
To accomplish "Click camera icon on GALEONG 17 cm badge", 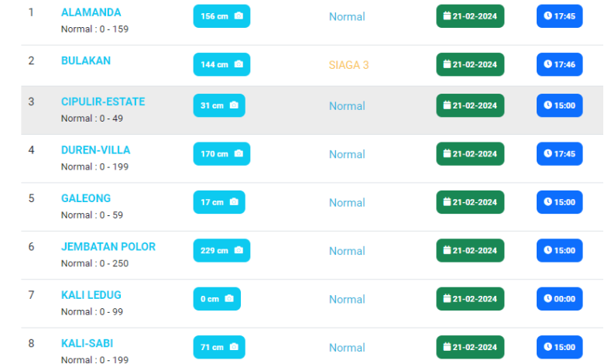I will (233, 202).
